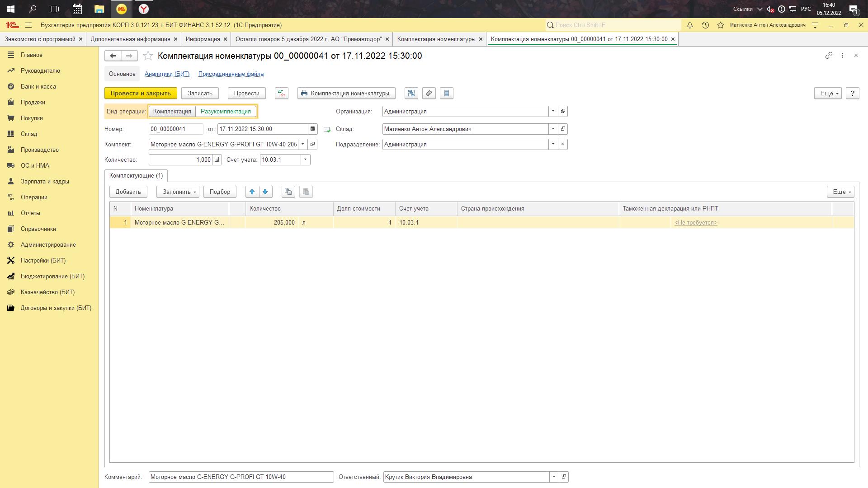Open the calendar picker for the date

312,129
